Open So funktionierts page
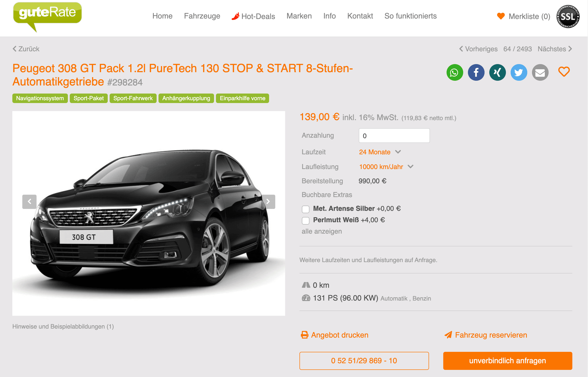This screenshot has width=588, height=377. 410,16
